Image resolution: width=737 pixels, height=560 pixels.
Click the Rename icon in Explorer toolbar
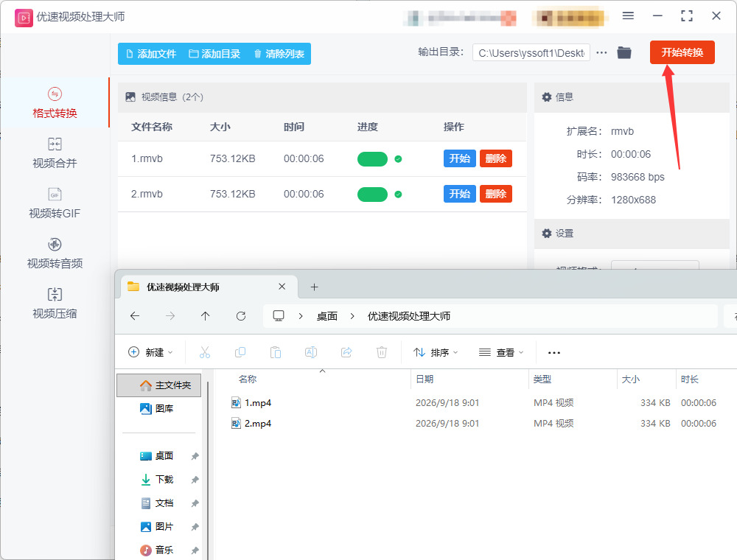[x=311, y=352]
